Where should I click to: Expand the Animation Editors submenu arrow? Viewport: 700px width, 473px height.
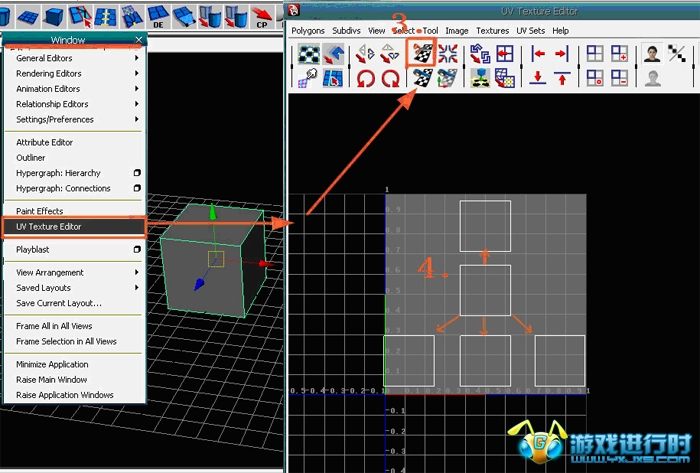(x=137, y=89)
